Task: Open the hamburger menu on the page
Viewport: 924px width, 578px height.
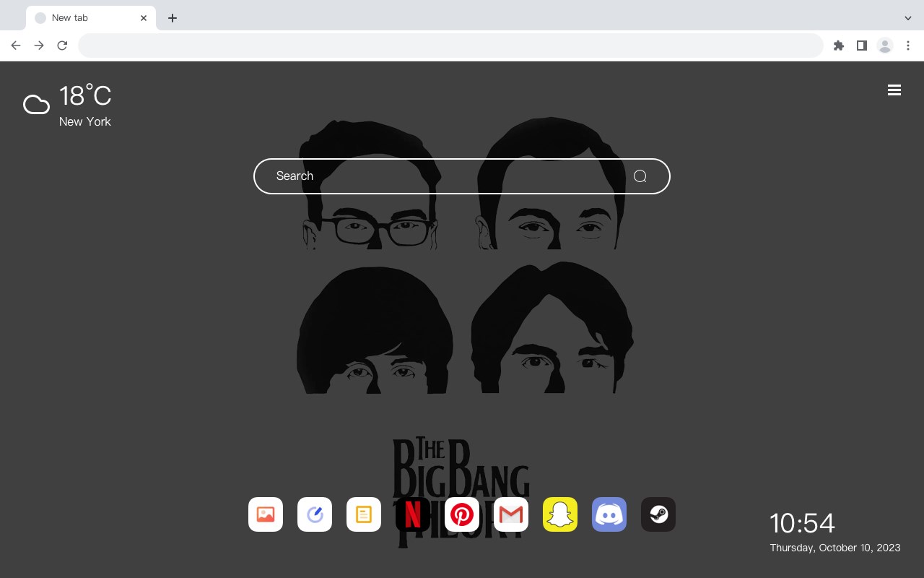Action: (894, 90)
